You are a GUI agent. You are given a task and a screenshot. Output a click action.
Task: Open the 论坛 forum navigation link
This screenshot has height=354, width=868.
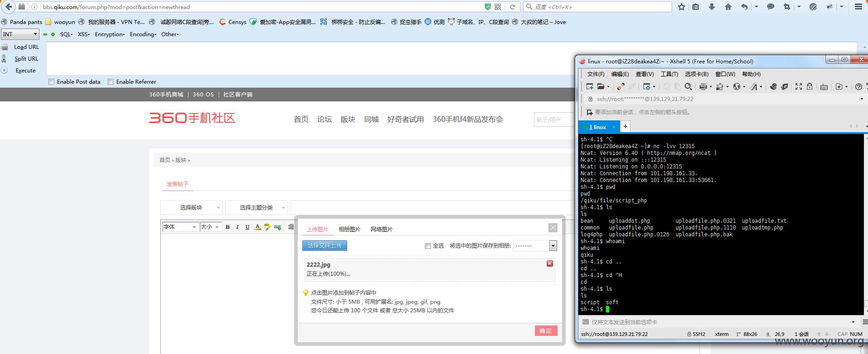[x=324, y=120]
